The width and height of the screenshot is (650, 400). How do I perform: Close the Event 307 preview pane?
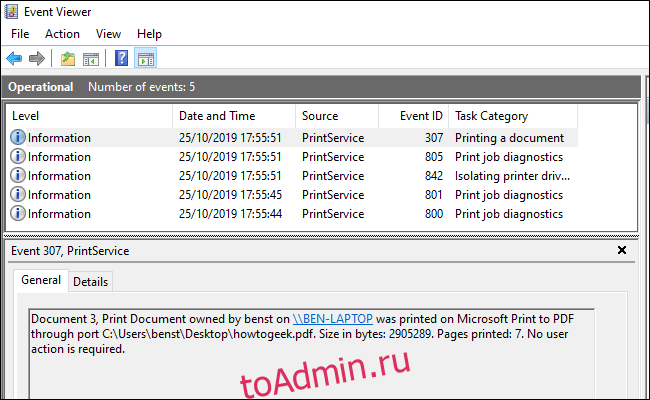tap(621, 250)
